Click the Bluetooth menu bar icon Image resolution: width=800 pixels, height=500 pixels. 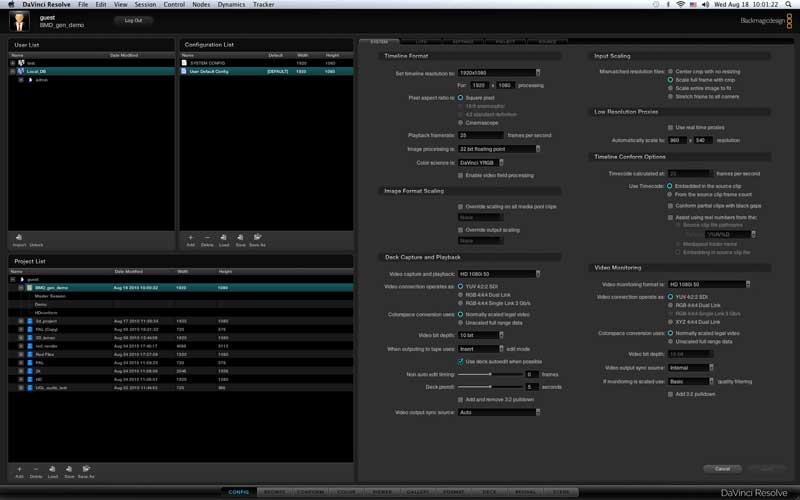pos(668,4)
